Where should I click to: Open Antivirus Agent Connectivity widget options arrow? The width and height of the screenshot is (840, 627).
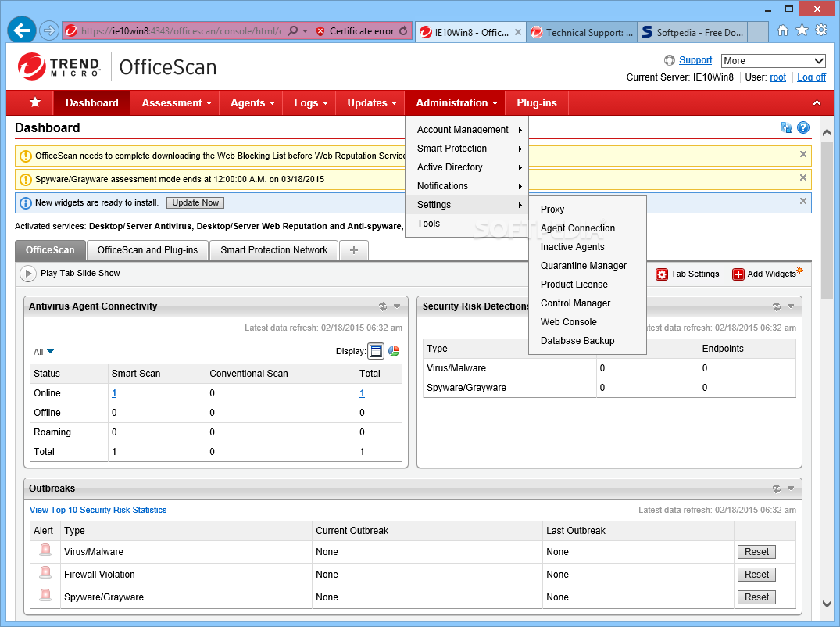[x=397, y=306]
